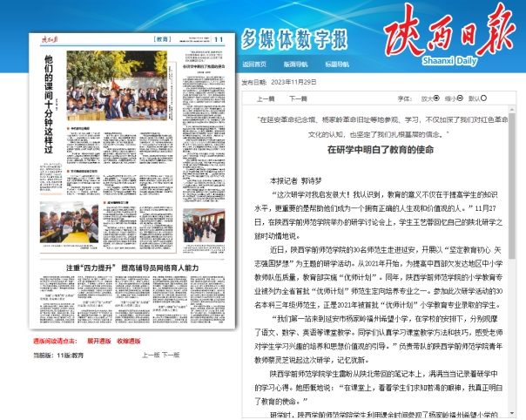This screenshot has width=526, height=420.
Task: Click 展开通版 to expand full spread
Action: [x=100, y=342]
